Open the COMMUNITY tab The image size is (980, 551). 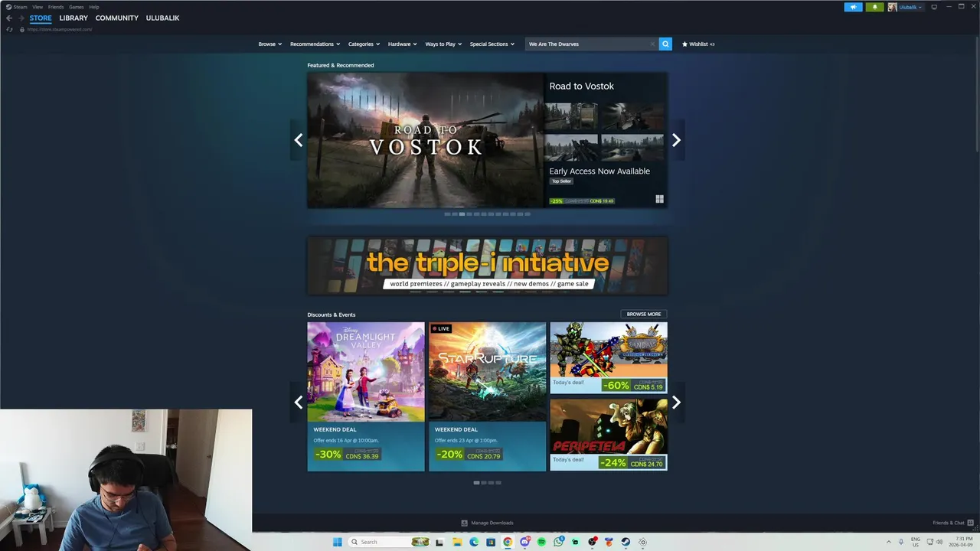click(x=117, y=18)
